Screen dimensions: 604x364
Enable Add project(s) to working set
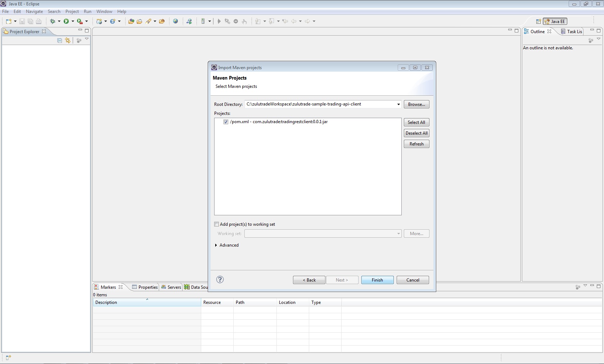click(217, 224)
